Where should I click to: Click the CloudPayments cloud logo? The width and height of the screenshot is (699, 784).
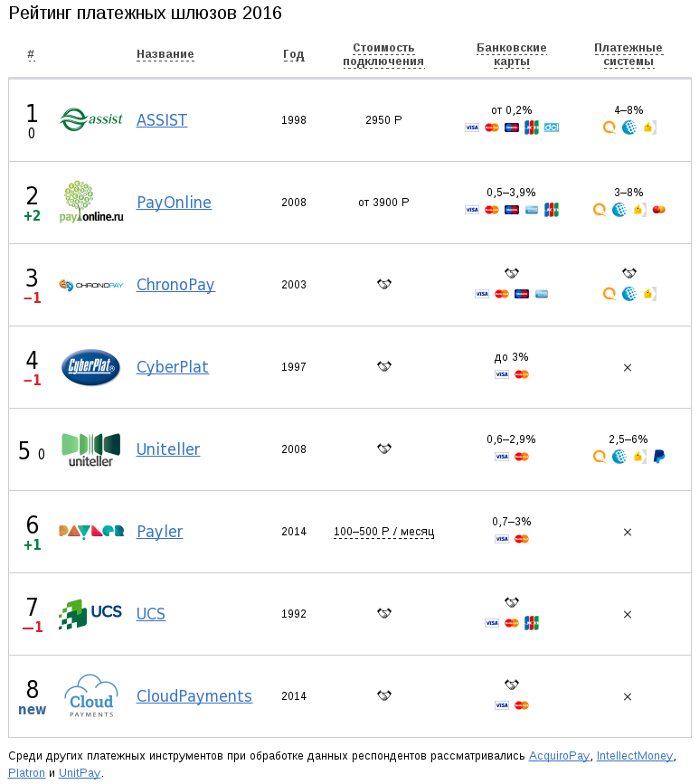pos(90,696)
